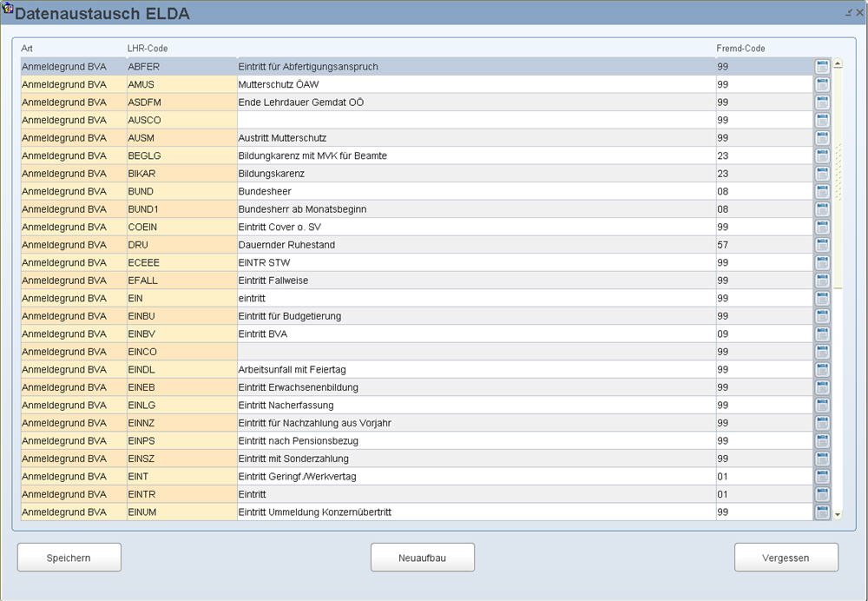Open the detail icon in the ASDFM row
868x601 pixels.
tap(822, 102)
